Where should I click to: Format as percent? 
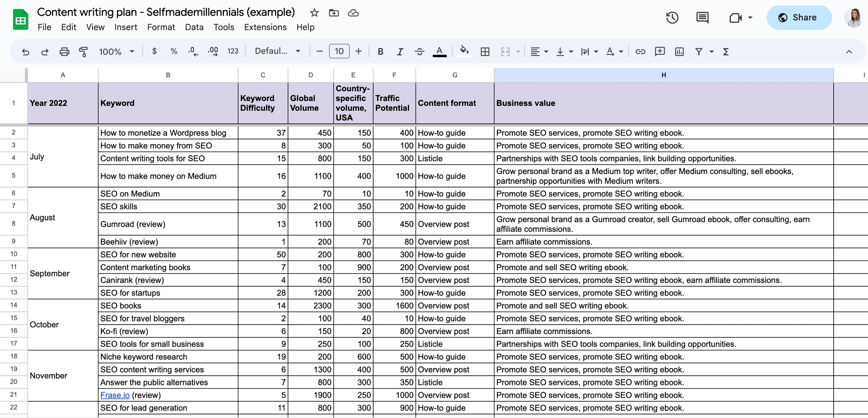tap(174, 51)
